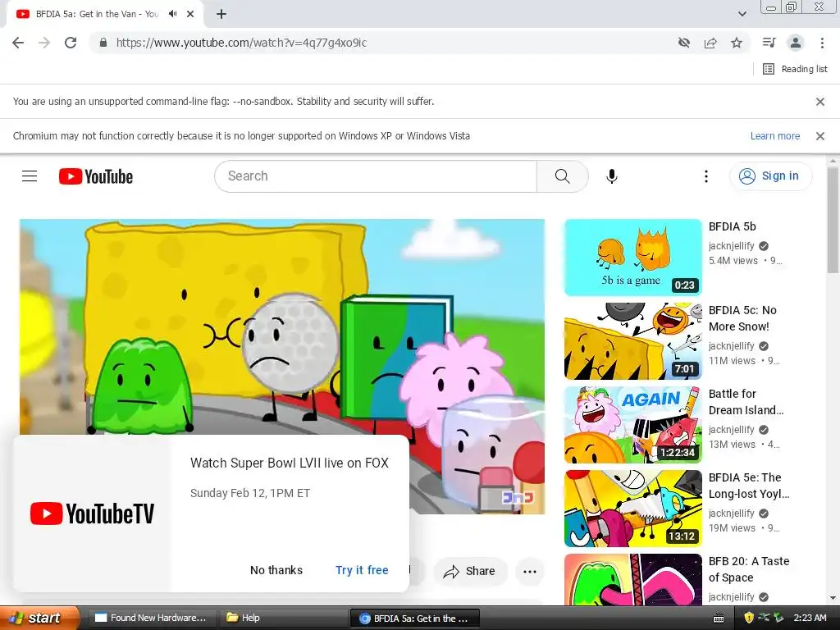Screen dimensions: 840x630
Task: Open more actions ellipsis below video
Action: click(x=529, y=571)
